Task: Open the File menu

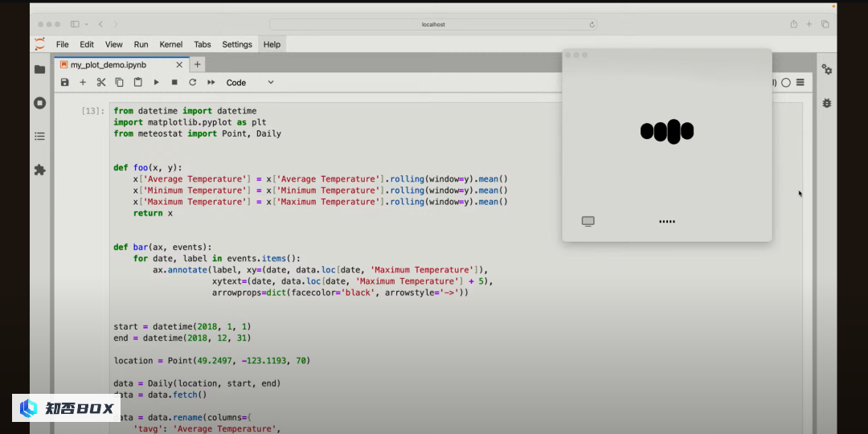Action: pos(63,44)
